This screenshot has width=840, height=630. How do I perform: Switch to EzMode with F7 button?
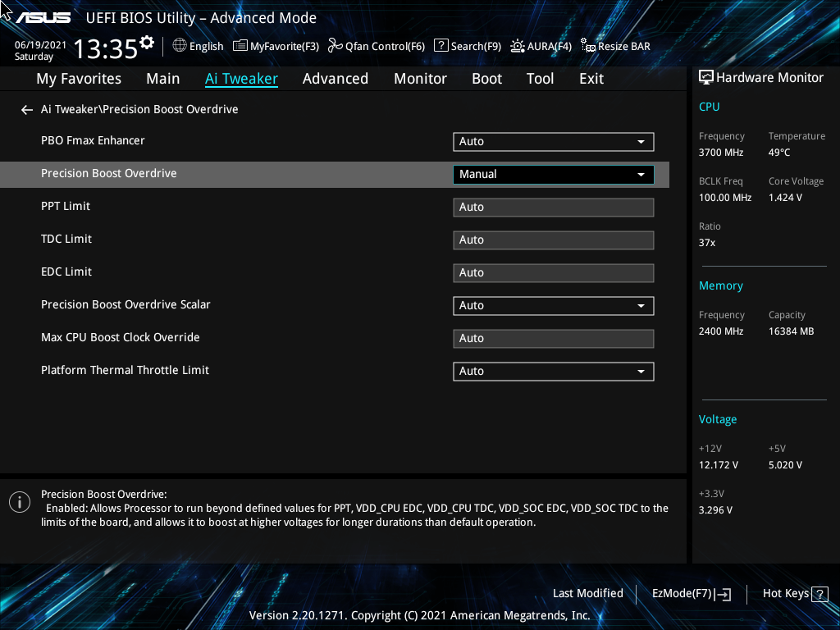click(691, 593)
